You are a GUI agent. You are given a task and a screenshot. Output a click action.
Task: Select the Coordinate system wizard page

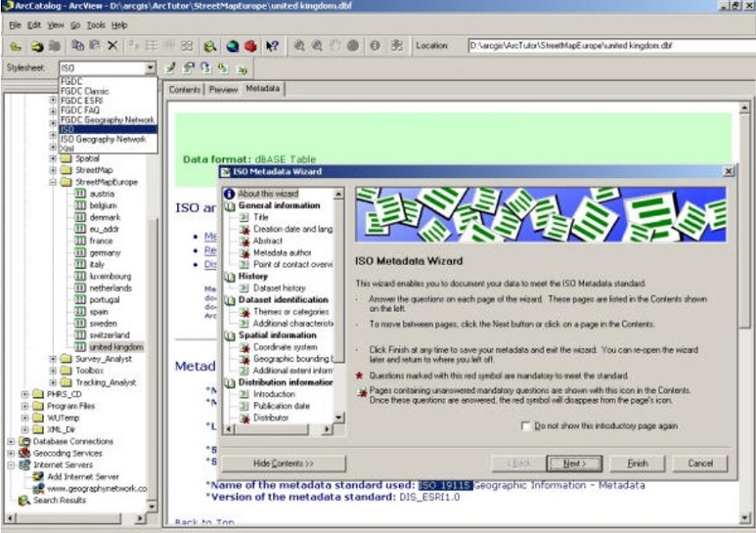tap(285, 347)
